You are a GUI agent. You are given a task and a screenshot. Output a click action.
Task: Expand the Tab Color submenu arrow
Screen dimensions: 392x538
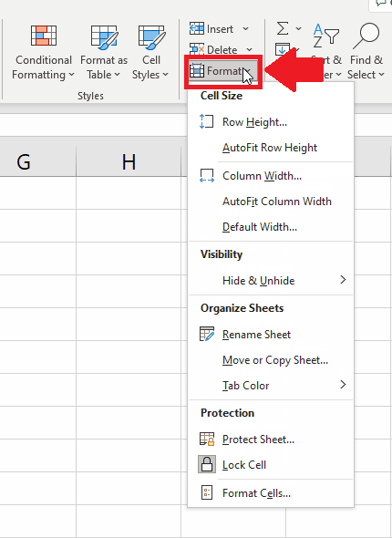(x=343, y=385)
